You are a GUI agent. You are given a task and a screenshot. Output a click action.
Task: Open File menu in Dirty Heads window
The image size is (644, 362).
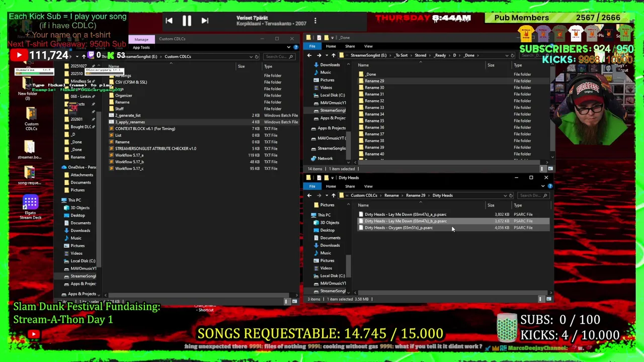coord(312,187)
